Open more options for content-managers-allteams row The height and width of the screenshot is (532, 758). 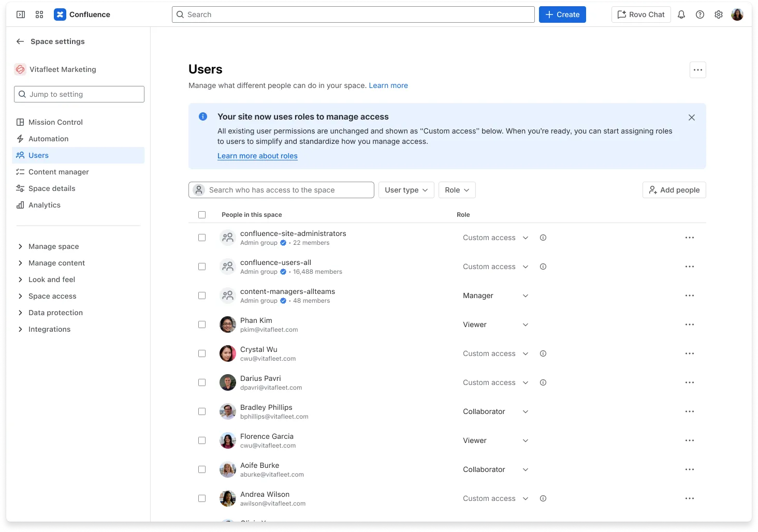click(x=690, y=295)
